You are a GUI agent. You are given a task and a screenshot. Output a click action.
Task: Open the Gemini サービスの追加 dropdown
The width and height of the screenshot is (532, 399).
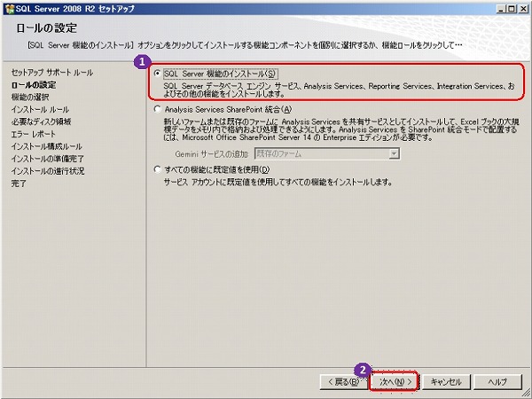coord(394,153)
